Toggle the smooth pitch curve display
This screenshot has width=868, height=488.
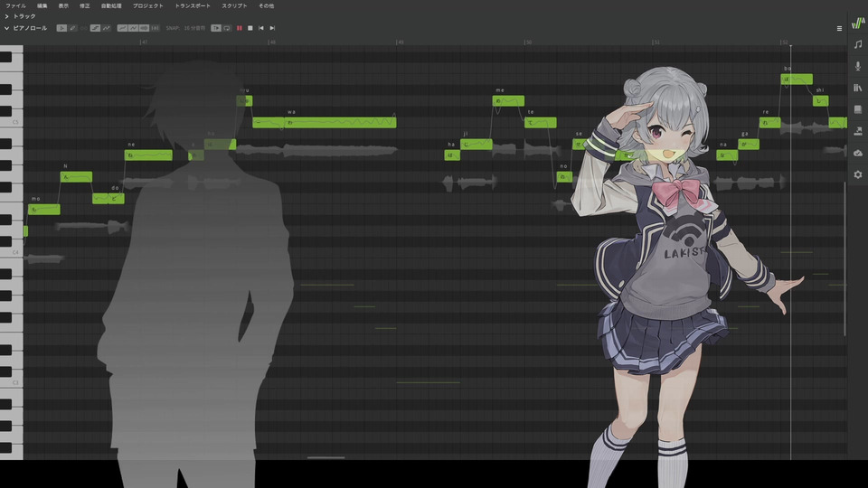[122, 28]
